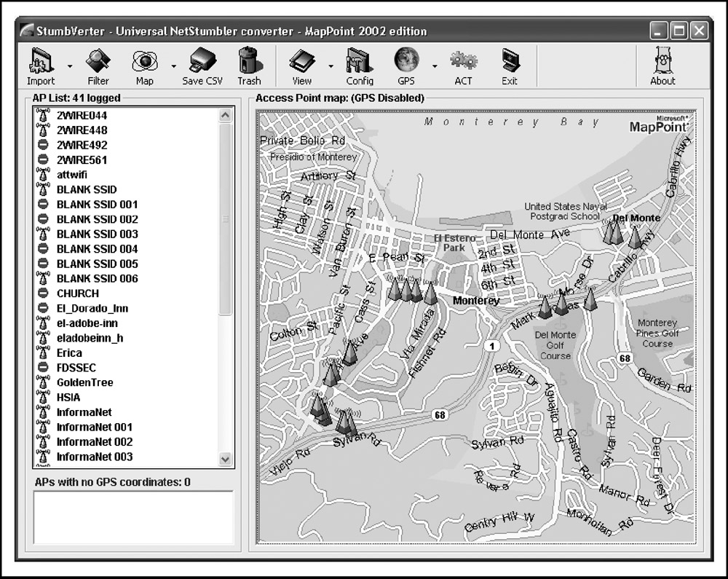
Task: Select 2WIRE044 in the AP list
Action: click(x=82, y=115)
